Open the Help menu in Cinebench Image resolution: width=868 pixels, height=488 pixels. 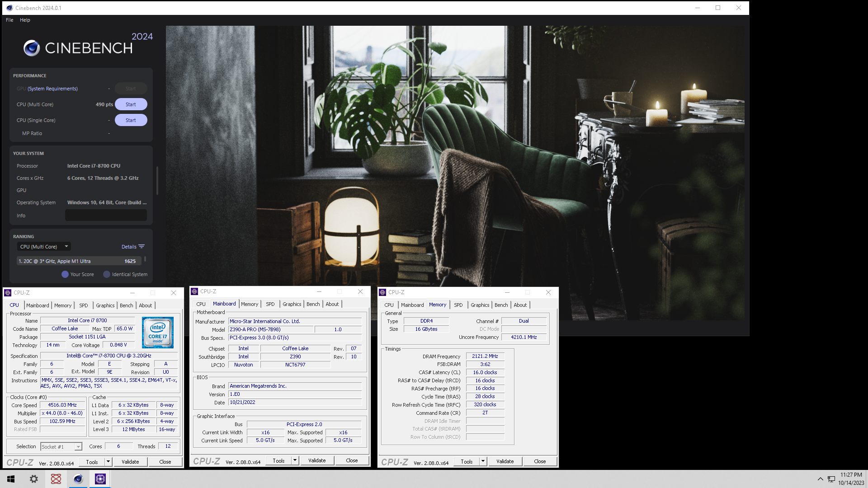25,20
